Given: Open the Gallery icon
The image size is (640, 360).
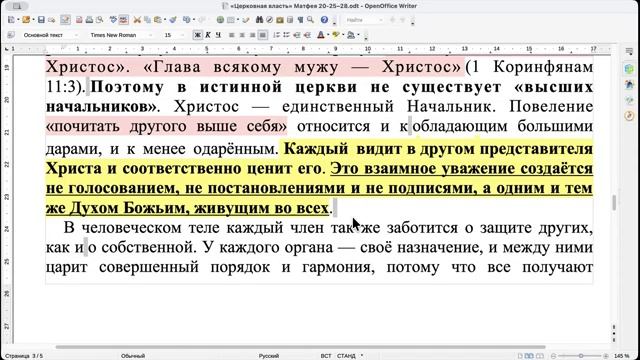Looking at the screenshot, I should click(280, 20).
